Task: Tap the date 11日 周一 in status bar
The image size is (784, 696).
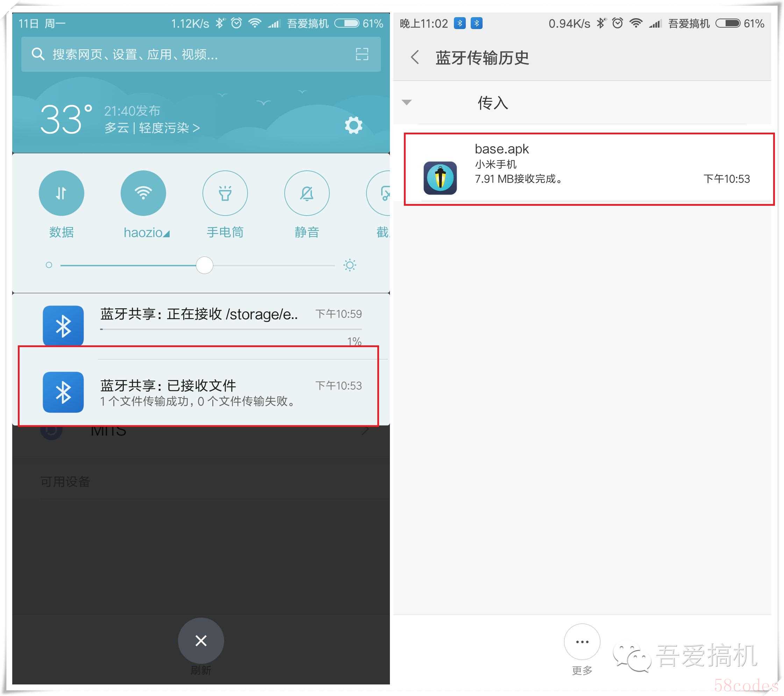Action: pyautogui.click(x=42, y=24)
